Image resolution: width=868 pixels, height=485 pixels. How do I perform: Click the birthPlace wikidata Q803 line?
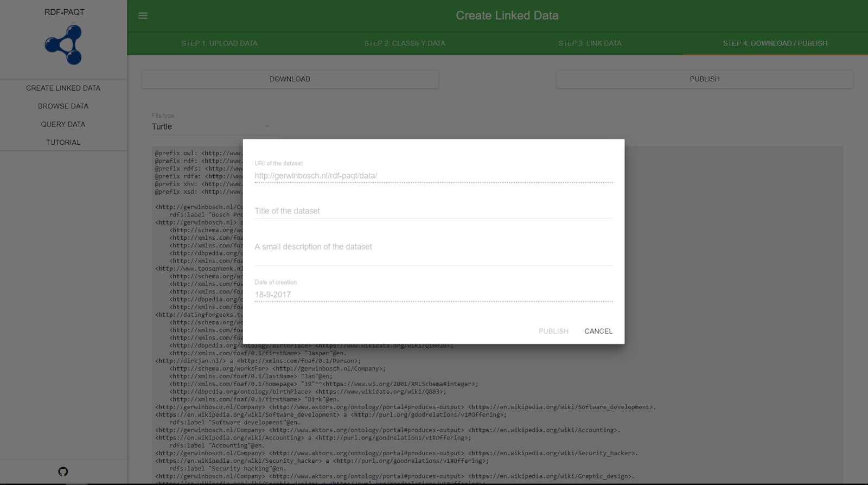[308, 392]
